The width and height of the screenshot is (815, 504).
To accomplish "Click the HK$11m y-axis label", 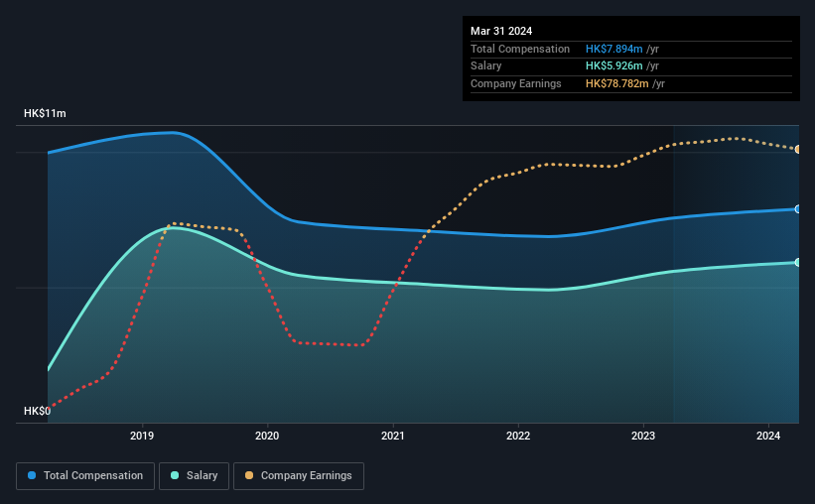I will tap(45, 113).
